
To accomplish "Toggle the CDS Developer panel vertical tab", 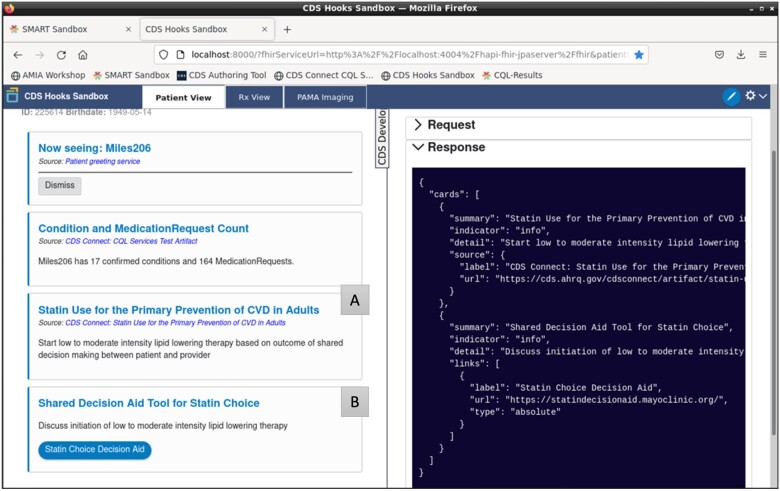I will point(382,138).
